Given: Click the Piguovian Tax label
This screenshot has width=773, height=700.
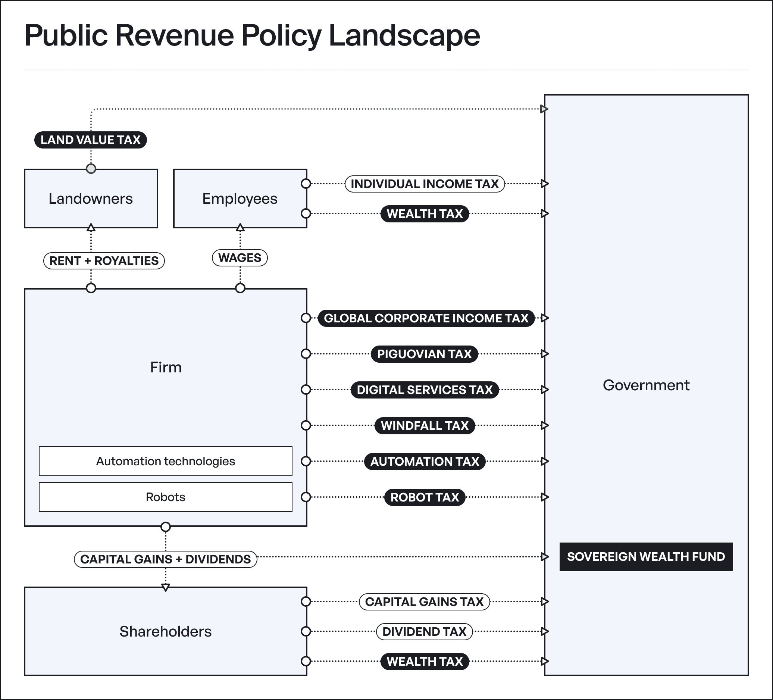Looking at the screenshot, I should coord(424,354).
